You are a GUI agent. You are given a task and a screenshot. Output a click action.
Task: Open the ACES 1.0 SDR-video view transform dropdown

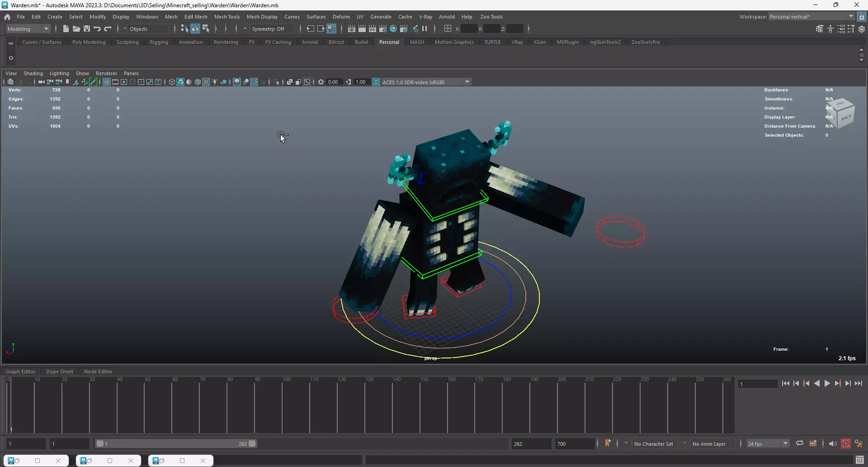click(426, 82)
